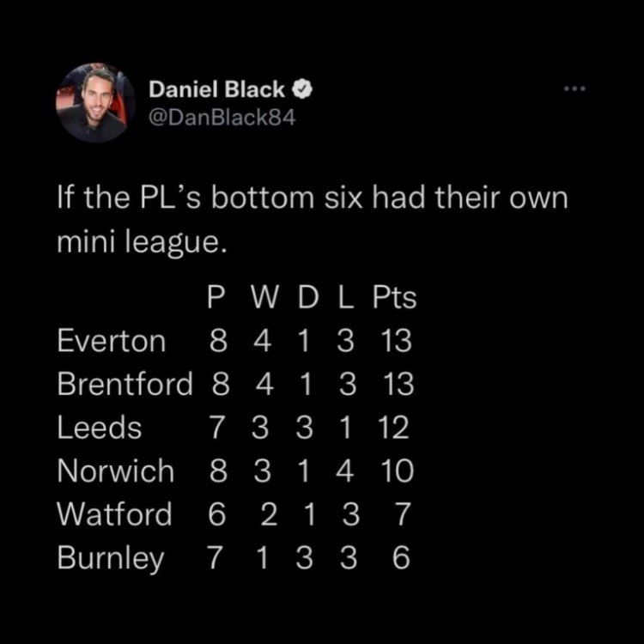
Task: Open the @DanBlack84 handle link
Action: 222,118
